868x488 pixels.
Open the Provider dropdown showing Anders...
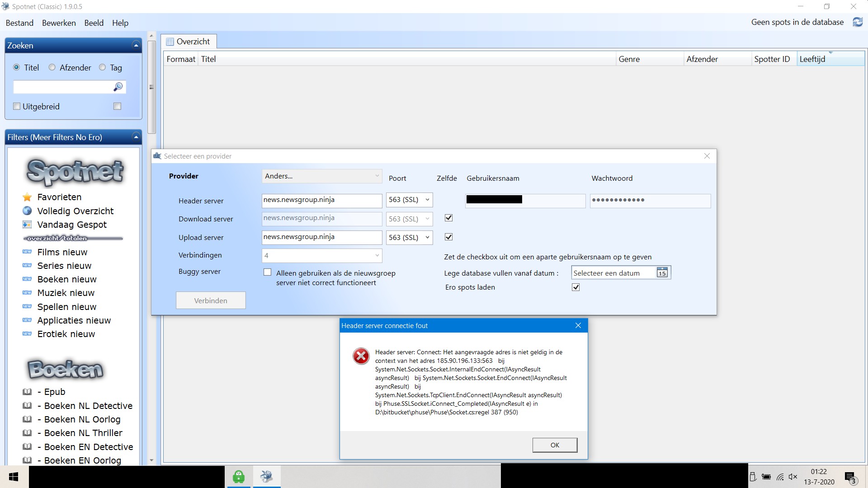[x=322, y=176]
